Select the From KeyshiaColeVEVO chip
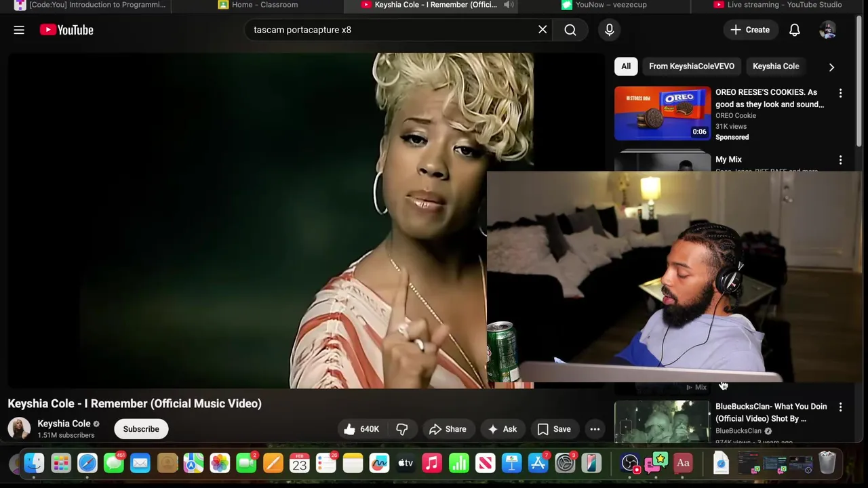 click(x=692, y=66)
